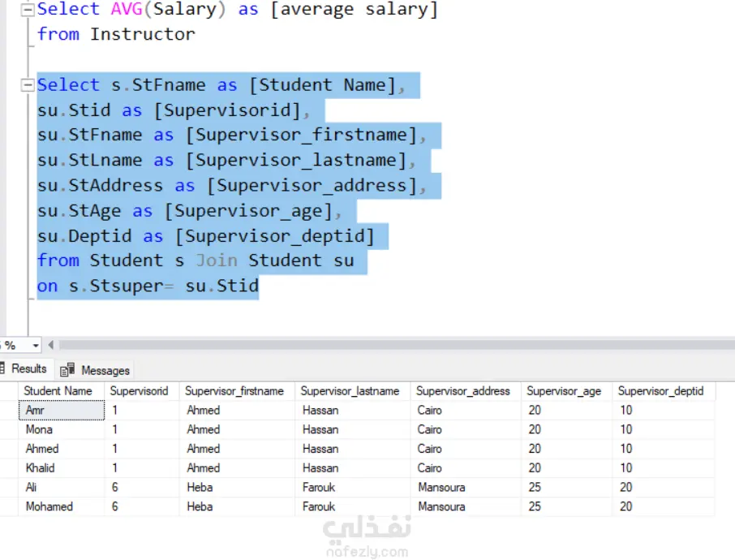
Task: Click the Mansoura cell in Ali's row
Action: 466,487
